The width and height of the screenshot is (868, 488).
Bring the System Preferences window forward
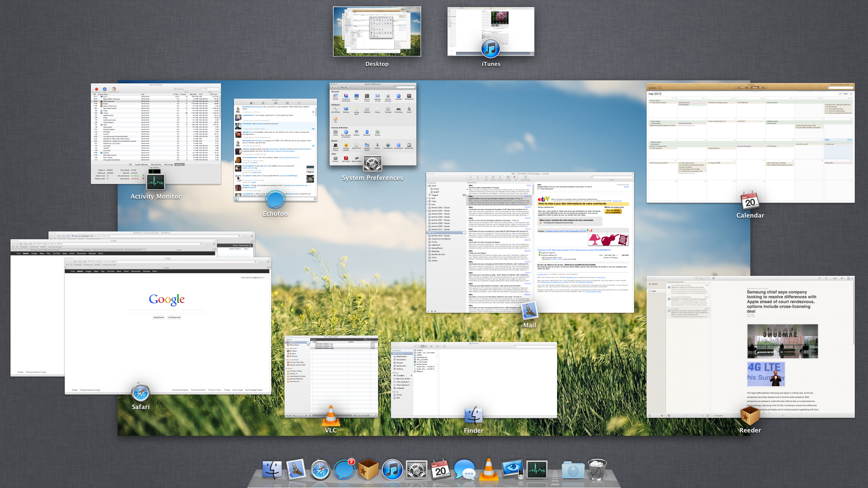(373, 124)
